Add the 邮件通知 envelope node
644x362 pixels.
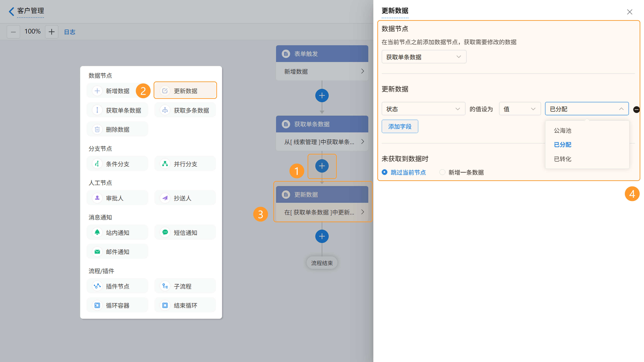coord(117,252)
